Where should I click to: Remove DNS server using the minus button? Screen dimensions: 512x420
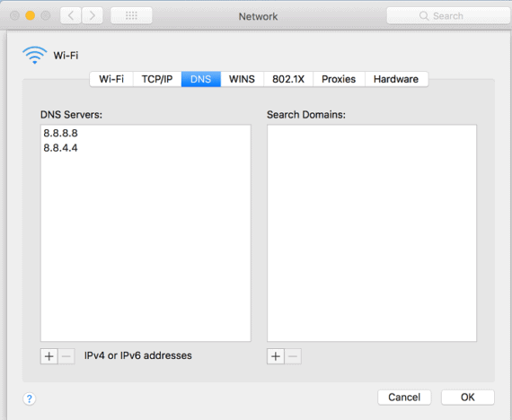66,356
